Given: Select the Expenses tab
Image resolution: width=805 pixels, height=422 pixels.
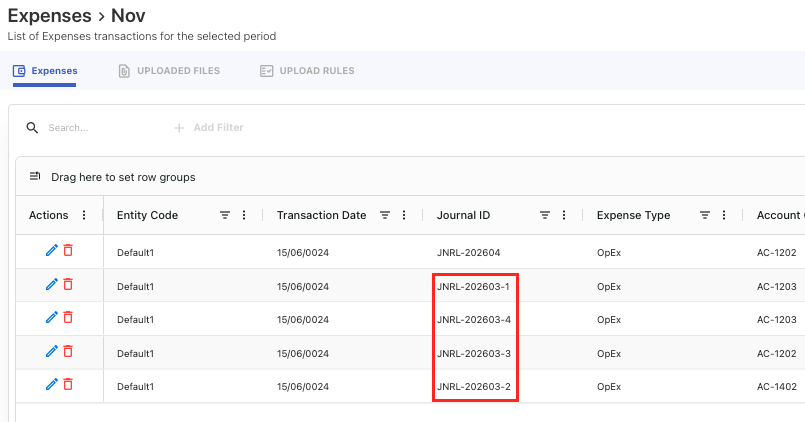Looking at the screenshot, I should [x=45, y=71].
